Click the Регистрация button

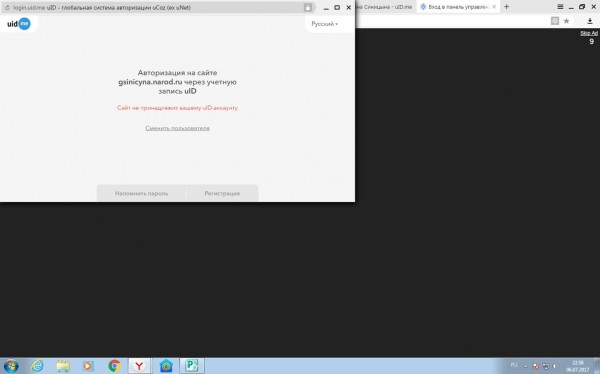point(222,193)
